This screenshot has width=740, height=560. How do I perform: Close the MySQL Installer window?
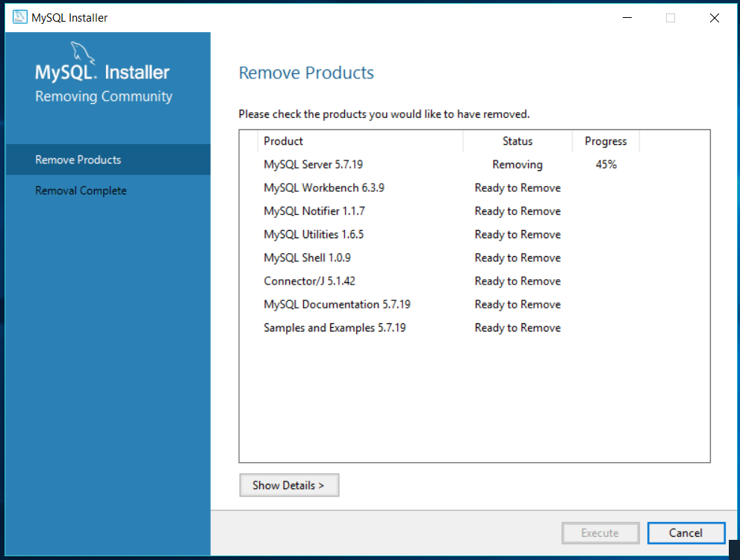[x=714, y=17]
